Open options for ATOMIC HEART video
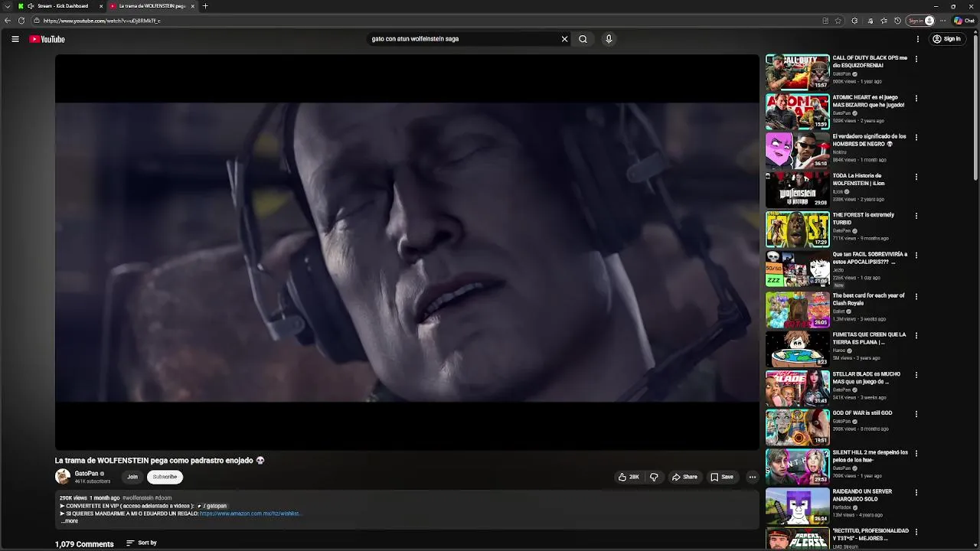 pyautogui.click(x=916, y=98)
